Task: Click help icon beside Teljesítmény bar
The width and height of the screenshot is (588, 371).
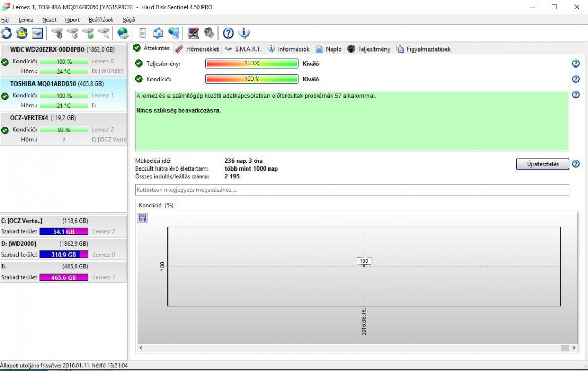Action: (x=576, y=63)
